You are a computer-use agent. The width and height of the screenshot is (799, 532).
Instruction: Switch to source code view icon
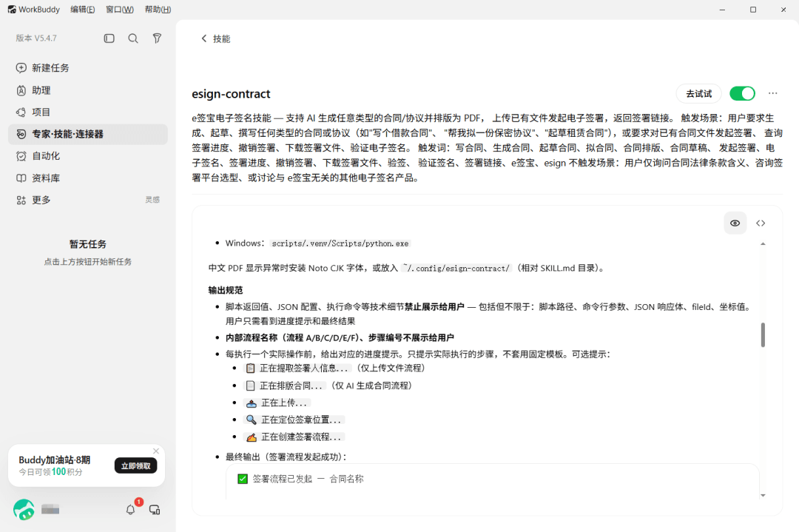pos(761,223)
